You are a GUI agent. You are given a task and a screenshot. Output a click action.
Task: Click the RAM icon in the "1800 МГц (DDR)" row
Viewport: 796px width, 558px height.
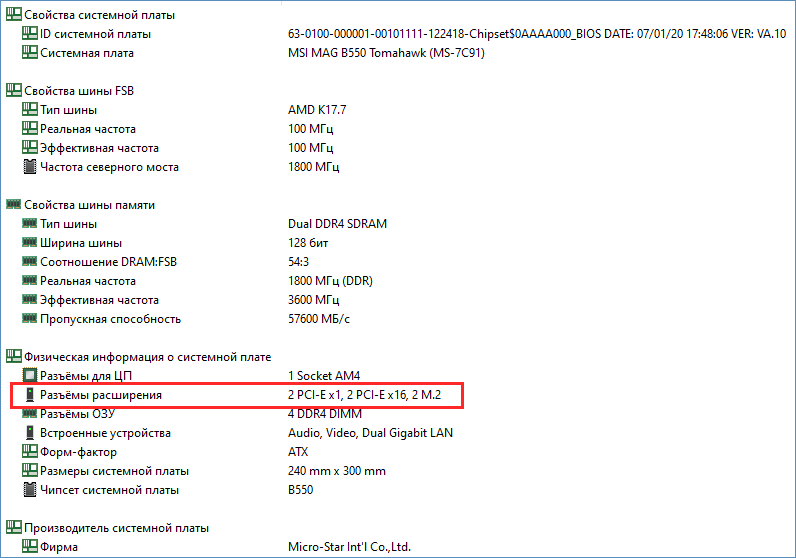pyautogui.click(x=29, y=280)
